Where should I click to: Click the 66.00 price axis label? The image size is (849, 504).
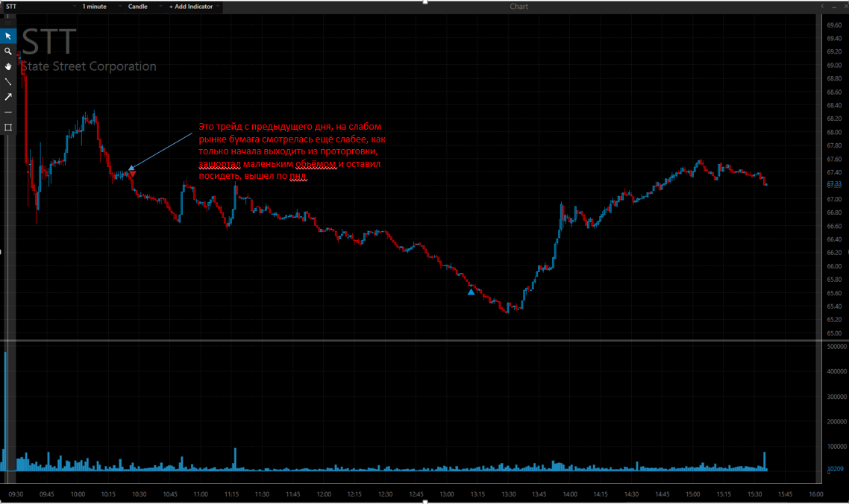(834, 266)
